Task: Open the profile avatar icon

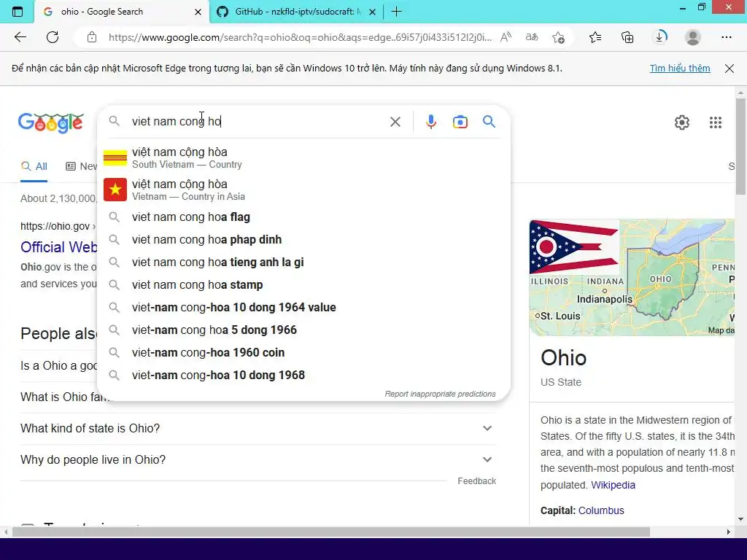Action: coord(693,37)
